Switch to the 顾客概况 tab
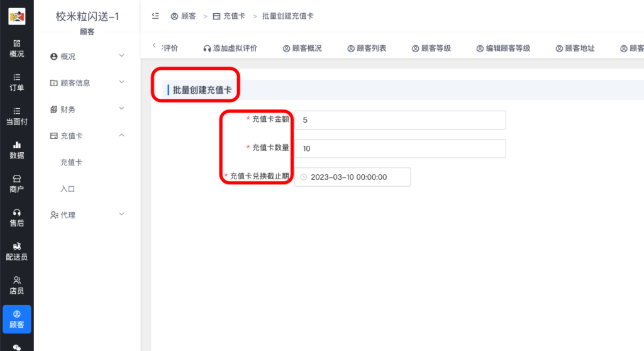Screen dimensions: 644x351 pos(303,48)
